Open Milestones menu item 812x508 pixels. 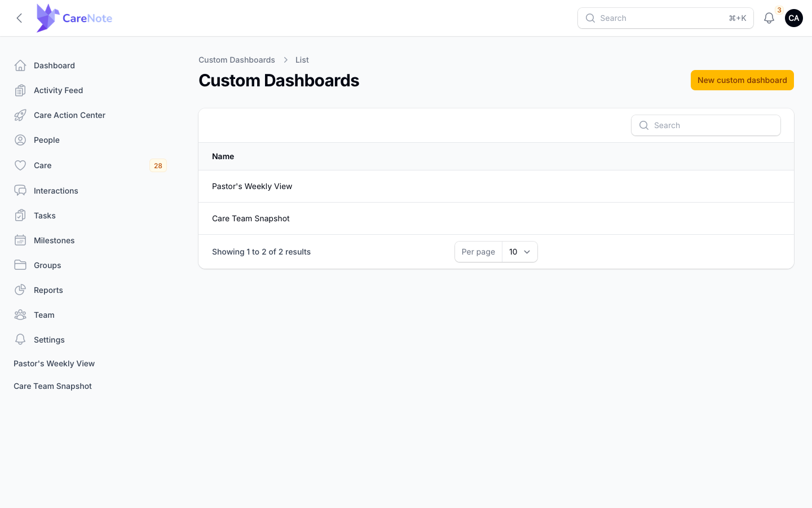(90, 240)
